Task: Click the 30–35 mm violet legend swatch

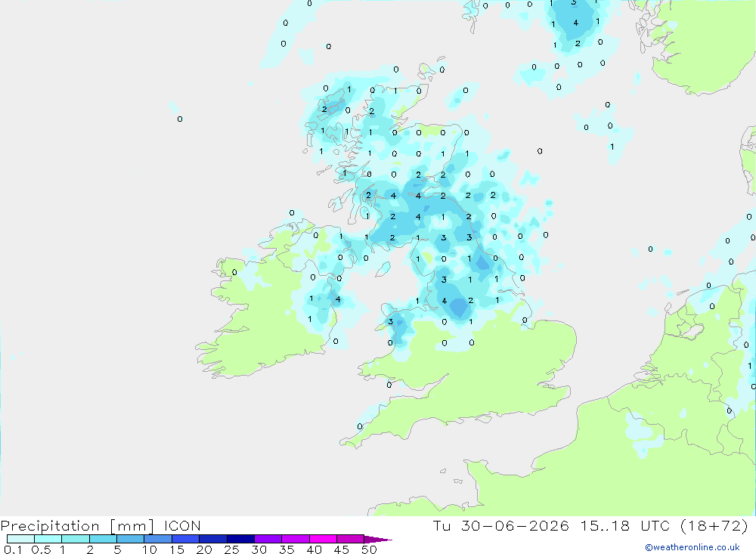Action: click(x=268, y=539)
